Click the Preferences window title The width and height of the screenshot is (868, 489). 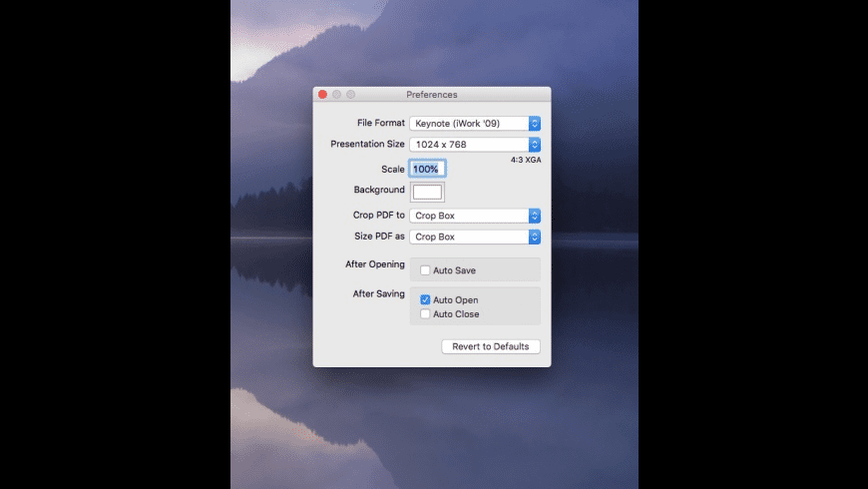tap(432, 95)
